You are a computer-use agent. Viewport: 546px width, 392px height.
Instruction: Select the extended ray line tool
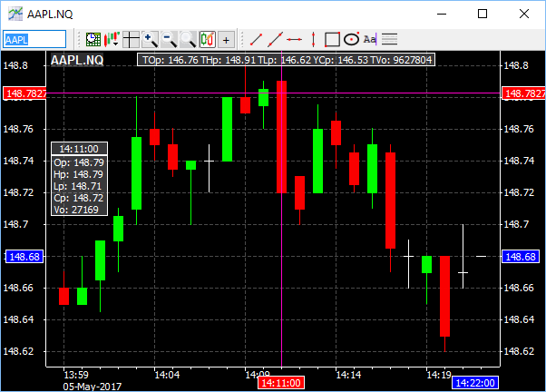275,39
